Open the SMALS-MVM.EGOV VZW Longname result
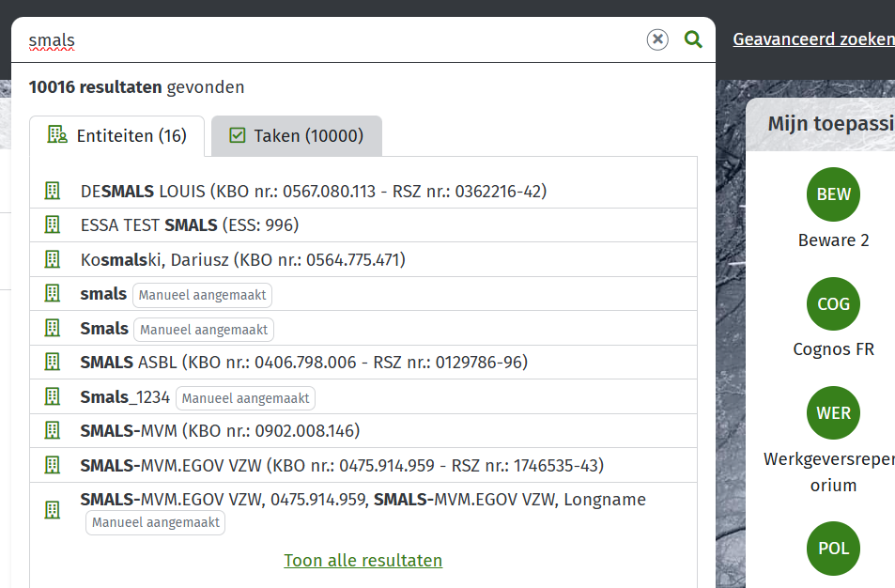Viewport: 895px width, 588px height. pos(363,510)
